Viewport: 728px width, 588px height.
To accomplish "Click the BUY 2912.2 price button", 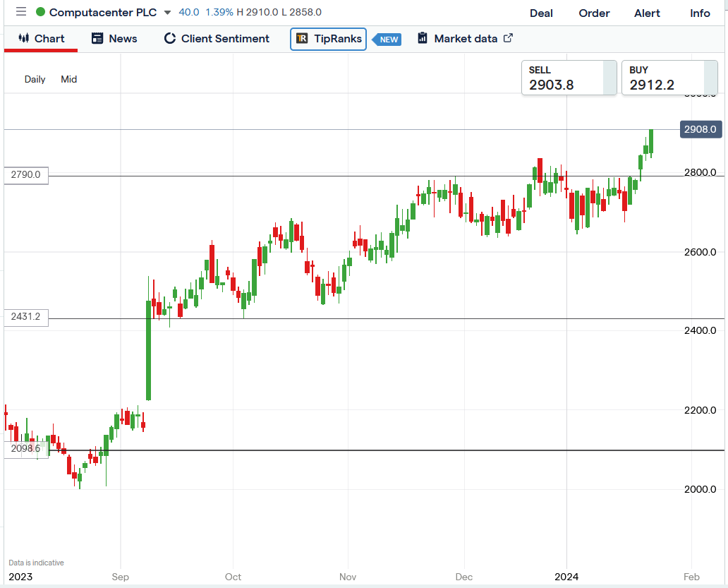I will coord(669,78).
